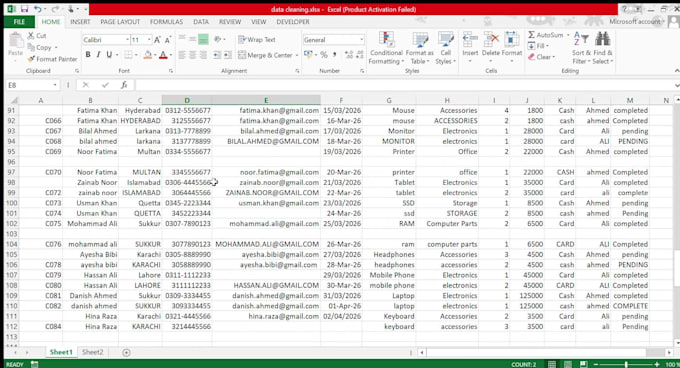Click the Merge & Center button
The image size is (680, 368).
click(265, 55)
